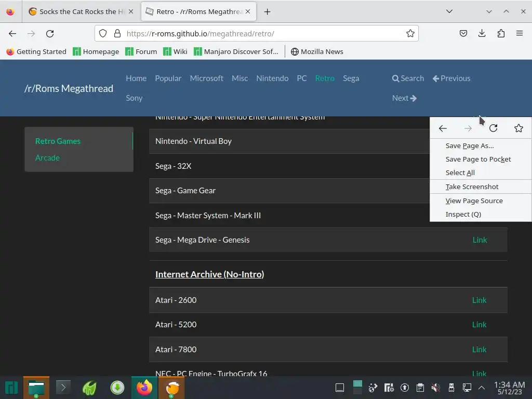Close the Retro - /r/Roms Megathread tab
This screenshot has width=532, height=399.
(x=248, y=11)
